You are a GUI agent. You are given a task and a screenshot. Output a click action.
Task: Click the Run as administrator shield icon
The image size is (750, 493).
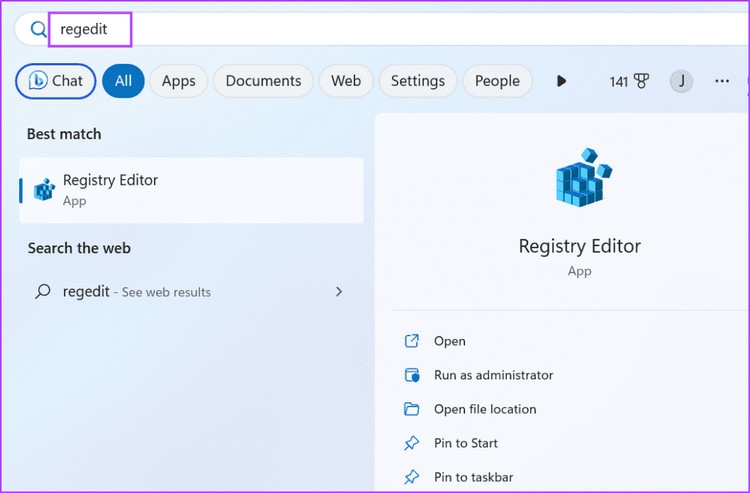click(x=412, y=375)
